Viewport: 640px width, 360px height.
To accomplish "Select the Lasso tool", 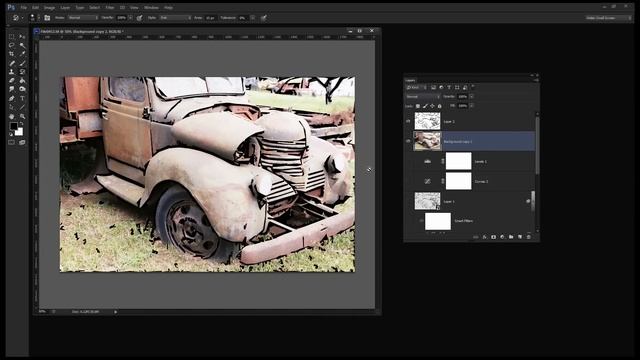I will [x=12, y=45].
